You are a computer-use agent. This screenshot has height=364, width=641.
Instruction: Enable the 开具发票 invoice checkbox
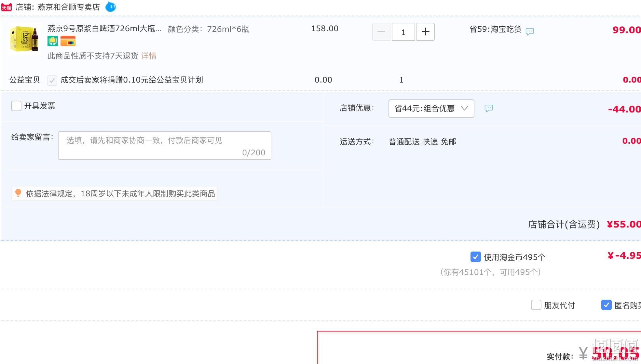click(16, 106)
